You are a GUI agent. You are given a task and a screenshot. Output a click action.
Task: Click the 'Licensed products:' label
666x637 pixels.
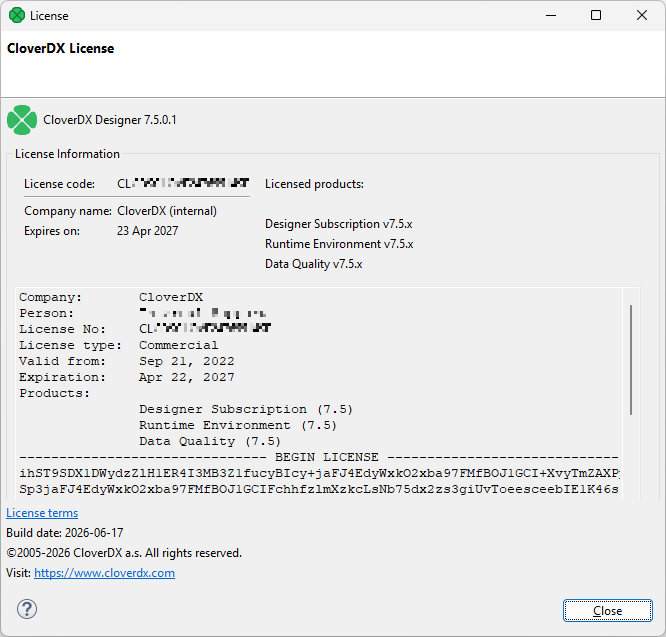pos(314,184)
